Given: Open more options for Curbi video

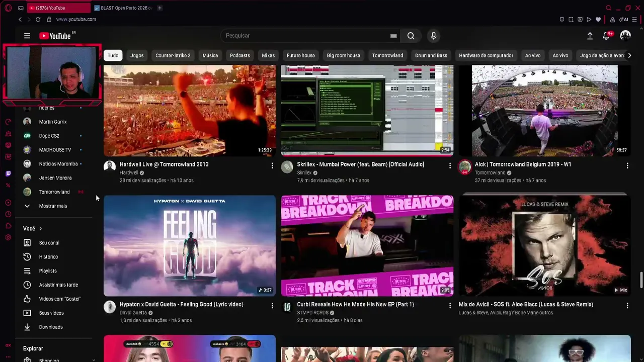Looking at the screenshot, I should point(450,305).
